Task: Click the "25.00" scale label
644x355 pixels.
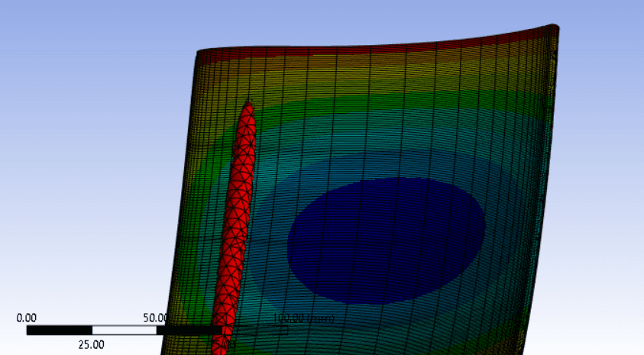Action: tap(91, 344)
